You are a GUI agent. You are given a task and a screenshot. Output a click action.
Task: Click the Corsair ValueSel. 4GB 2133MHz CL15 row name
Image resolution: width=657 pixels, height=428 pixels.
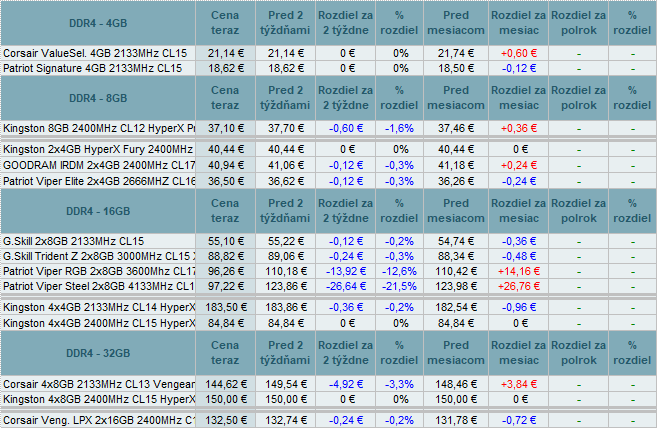point(95,53)
